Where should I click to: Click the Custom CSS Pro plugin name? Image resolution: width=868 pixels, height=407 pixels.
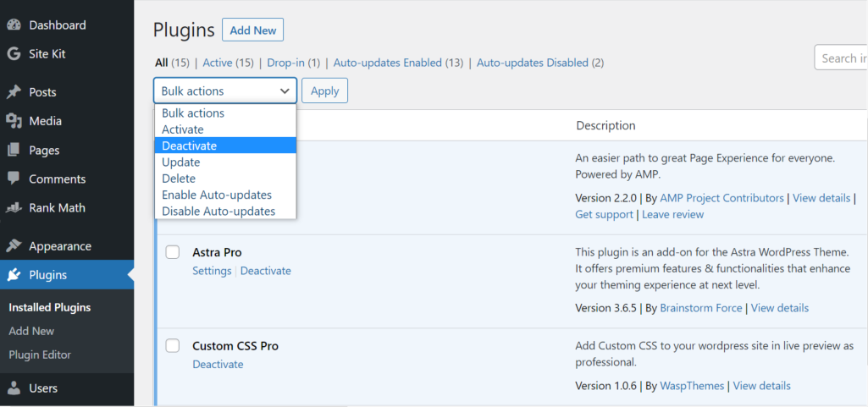tap(235, 346)
